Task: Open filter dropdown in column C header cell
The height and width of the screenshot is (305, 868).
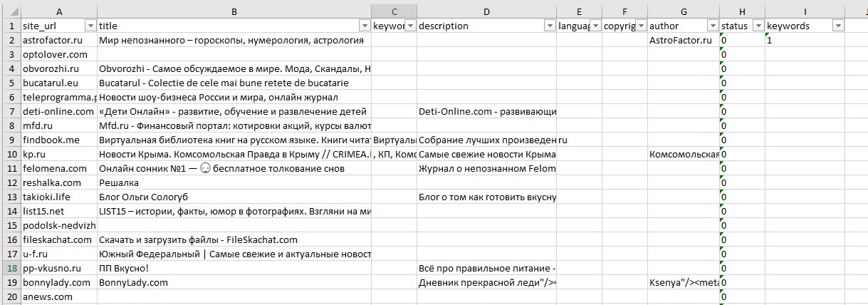Action: tap(410, 26)
